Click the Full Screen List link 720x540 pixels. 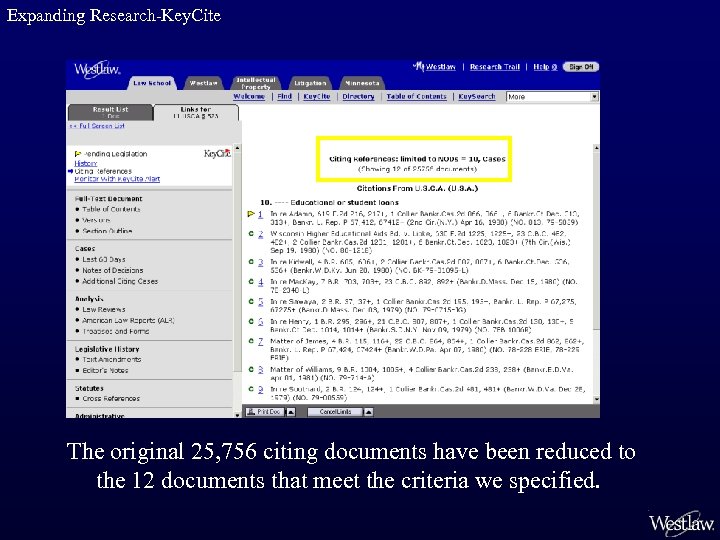coord(97,125)
